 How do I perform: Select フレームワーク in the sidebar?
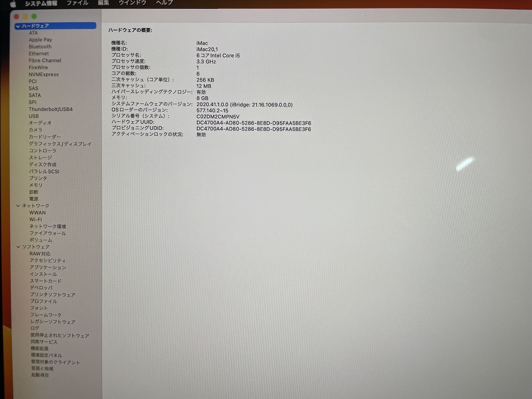[x=46, y=315]
